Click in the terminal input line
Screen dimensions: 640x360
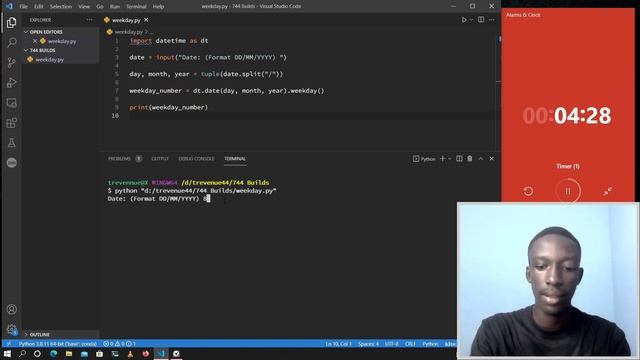pos(159,199)
